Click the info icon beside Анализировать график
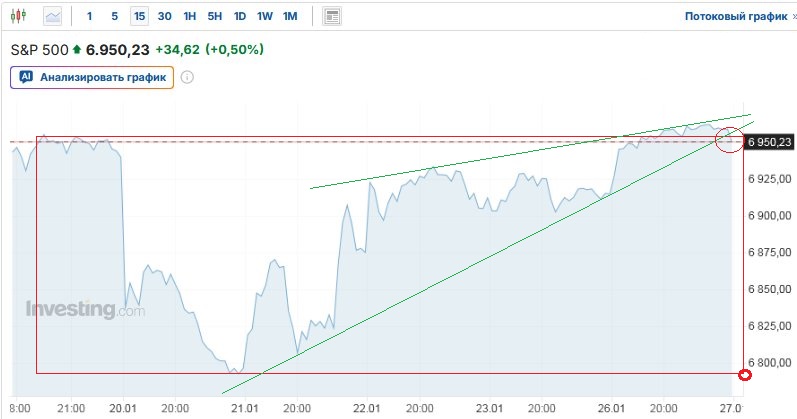 pyautogui.click(x=187, y=77)
